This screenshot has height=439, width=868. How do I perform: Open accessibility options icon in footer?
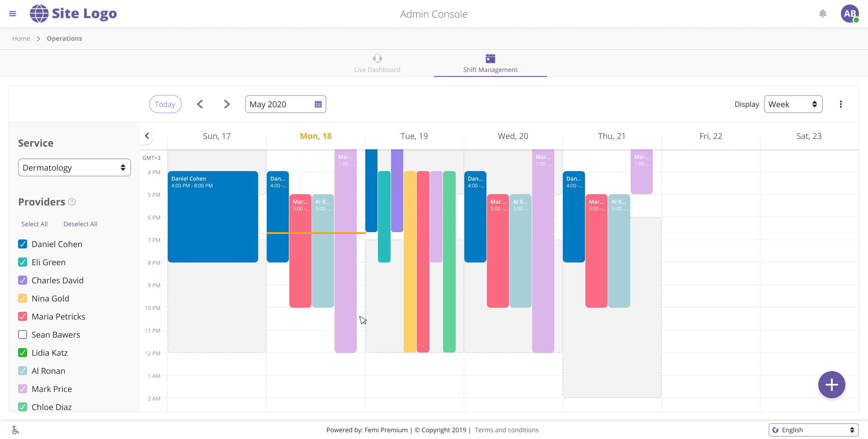(x=15, y=430)
